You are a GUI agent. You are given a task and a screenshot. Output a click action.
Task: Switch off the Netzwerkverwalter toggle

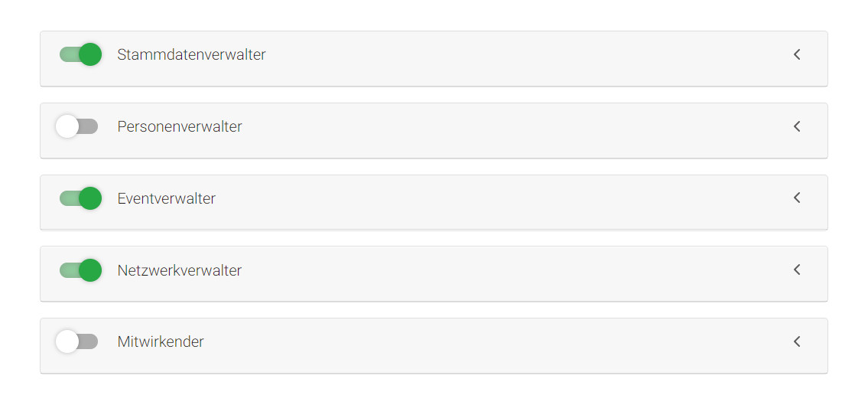pos(80,270)
